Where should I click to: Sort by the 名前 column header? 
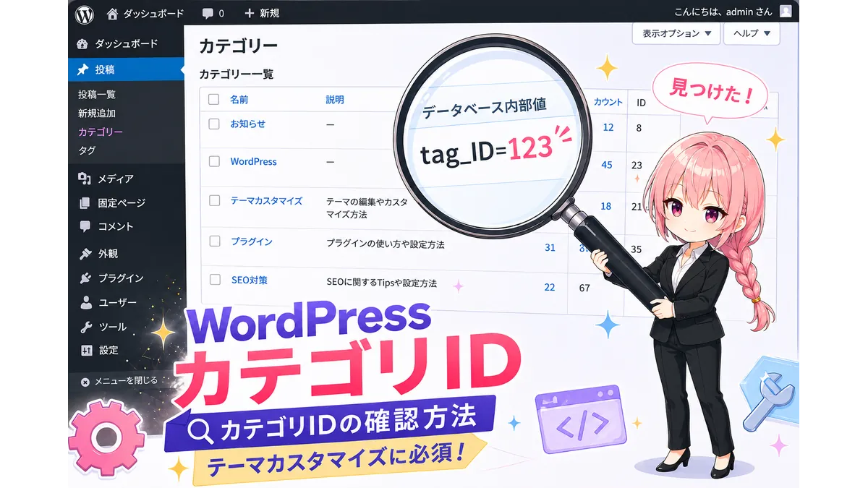pos(239,100)
